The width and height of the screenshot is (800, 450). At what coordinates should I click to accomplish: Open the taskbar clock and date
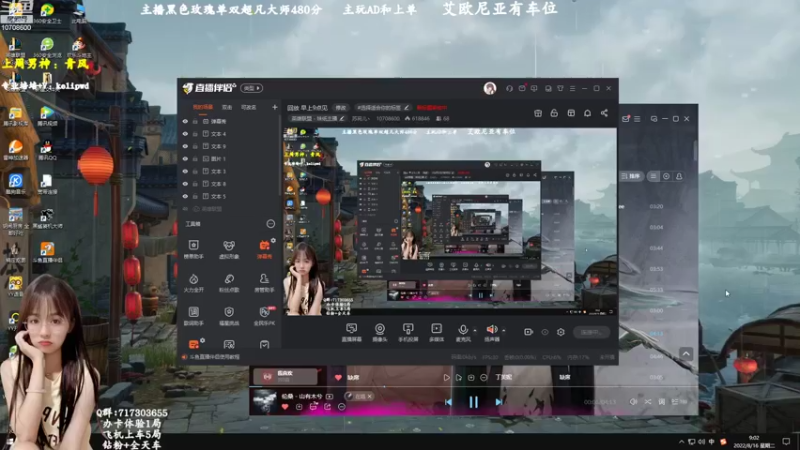[x=753, y=442]
